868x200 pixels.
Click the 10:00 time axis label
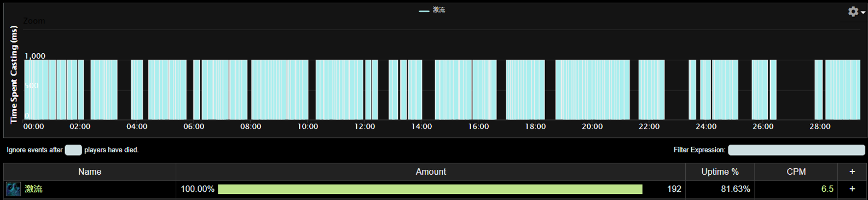(308, 127)
